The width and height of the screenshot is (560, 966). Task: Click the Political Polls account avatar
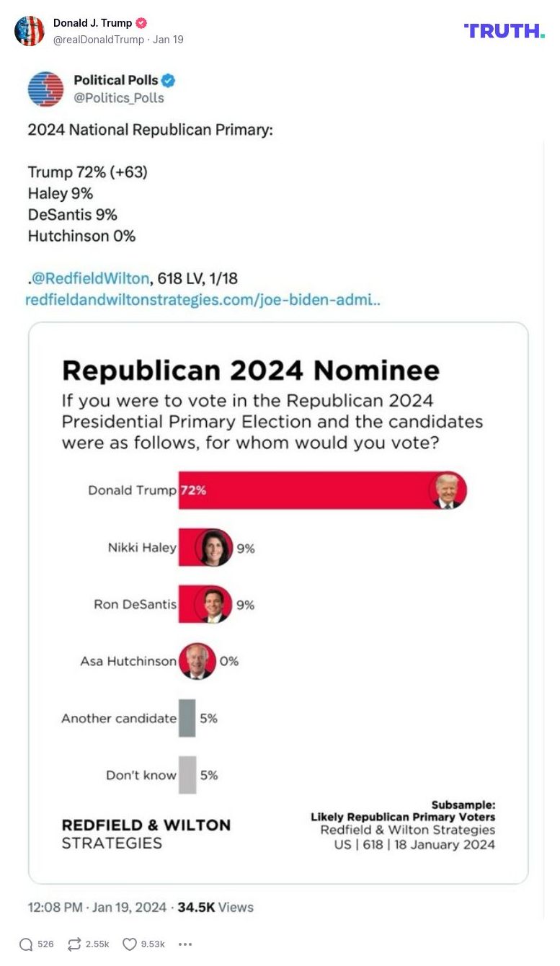pos(45,89)
